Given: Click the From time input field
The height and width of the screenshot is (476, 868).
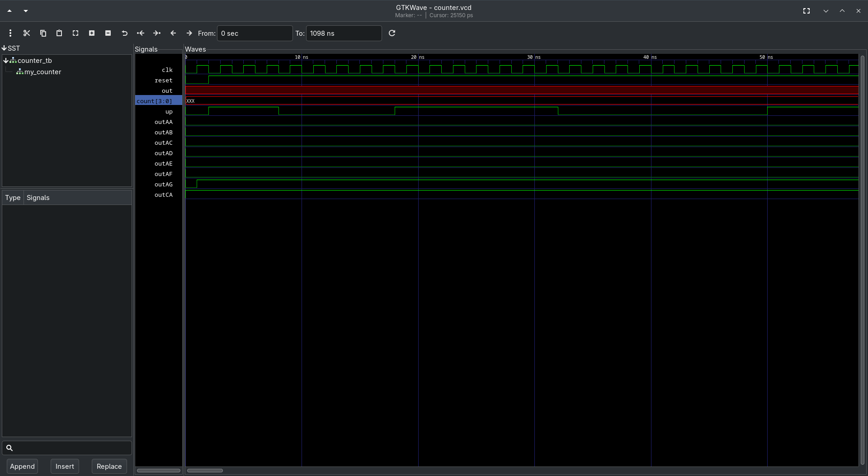Looking at the screenshot, I should [x=255, y=33].
